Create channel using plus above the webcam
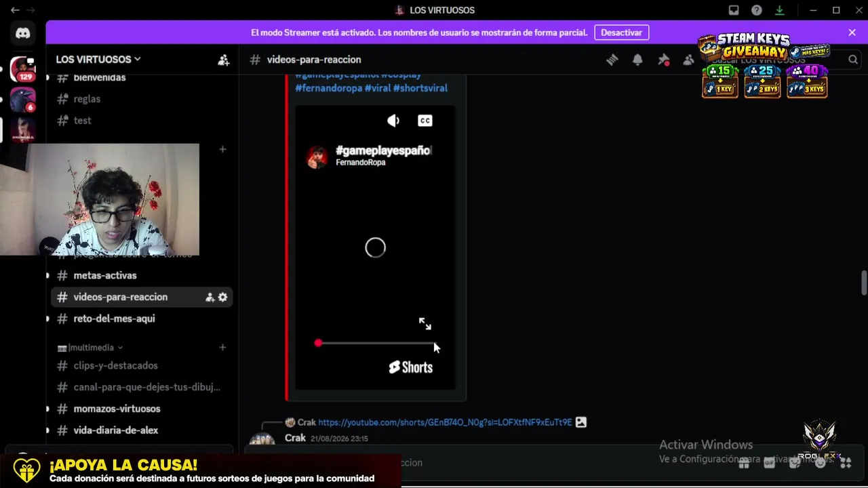868x488 pixels. coord(222,149)
